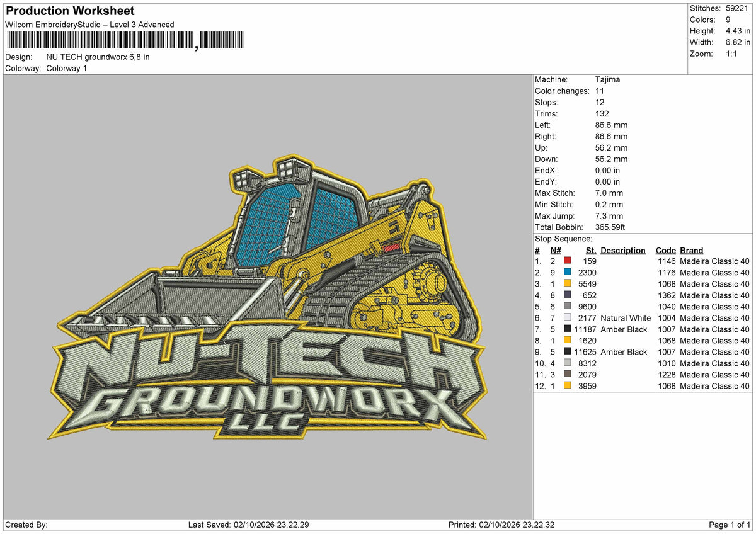Click stitch count '159' in row 1

tap(590, 261)
